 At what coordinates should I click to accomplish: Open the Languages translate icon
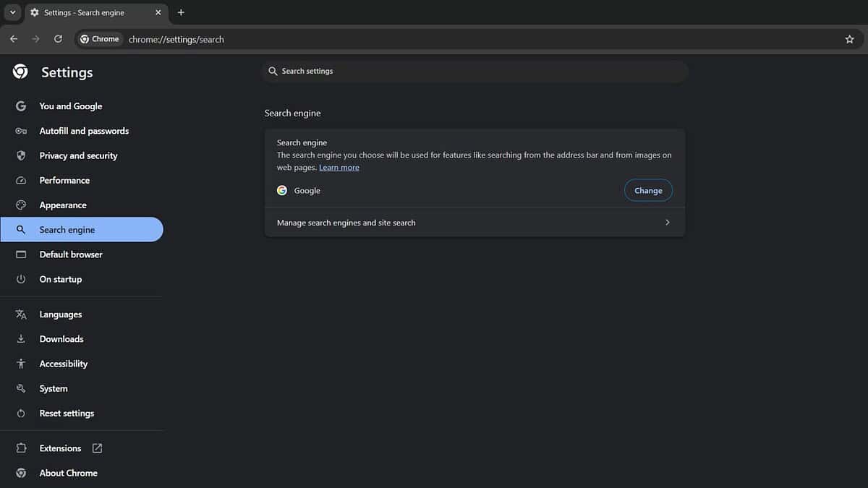21,314
